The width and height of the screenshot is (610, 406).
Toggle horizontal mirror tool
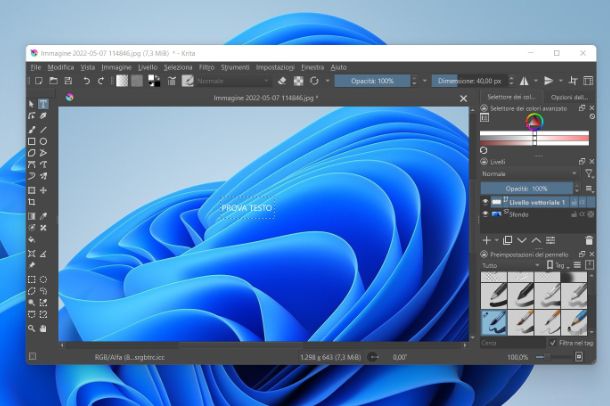(524, 80)
